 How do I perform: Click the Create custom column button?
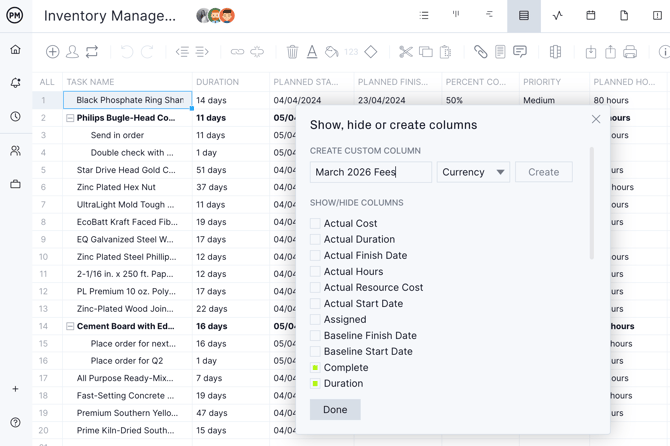click(544, 172)
